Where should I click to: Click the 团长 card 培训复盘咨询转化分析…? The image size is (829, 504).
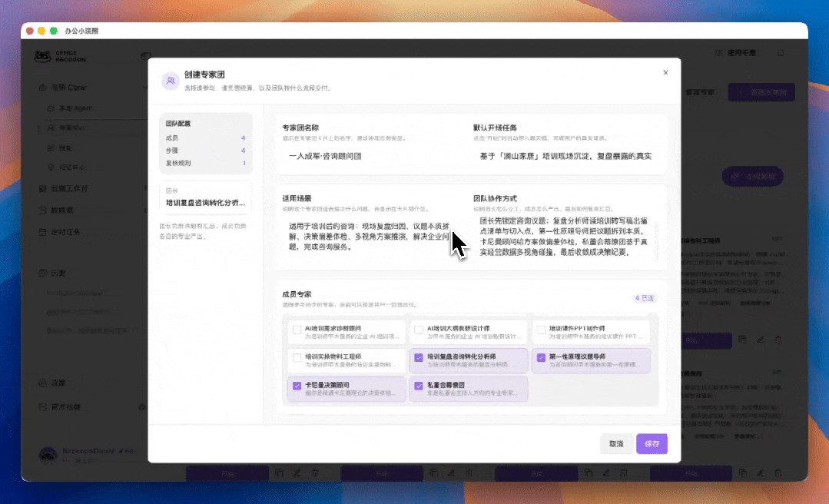[206, 197]
